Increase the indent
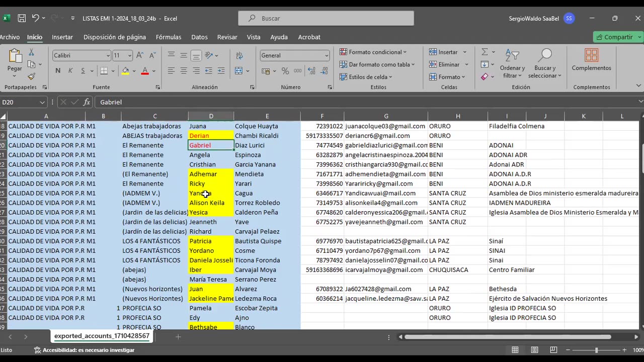Image resolution: width=644 pixels, height=362 pixels. 221,71
